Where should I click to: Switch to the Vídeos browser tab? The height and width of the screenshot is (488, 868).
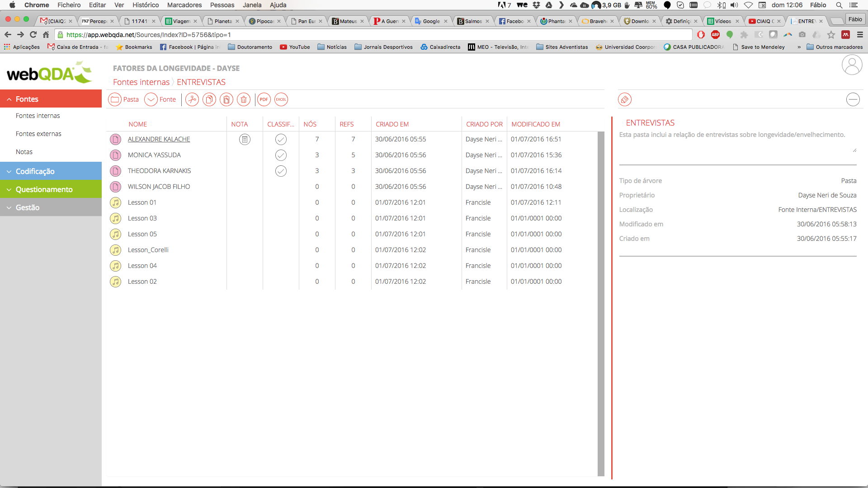(722, 21)
